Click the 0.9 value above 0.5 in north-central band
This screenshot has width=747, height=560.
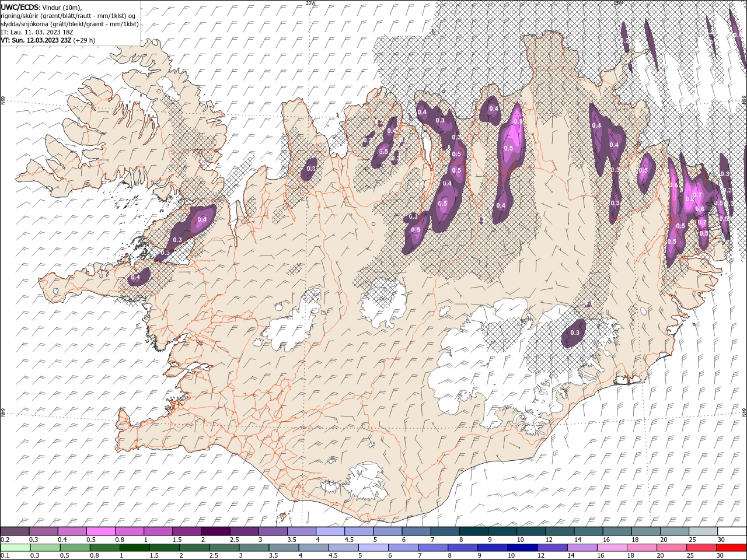point(518,121)
